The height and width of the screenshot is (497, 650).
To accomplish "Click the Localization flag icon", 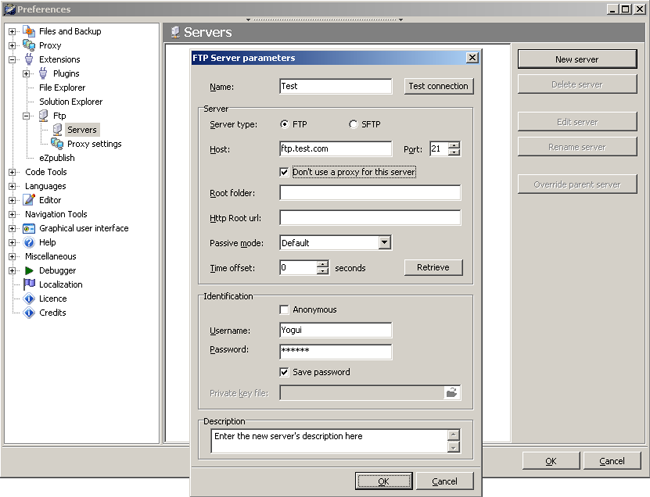I will (29, 285).
